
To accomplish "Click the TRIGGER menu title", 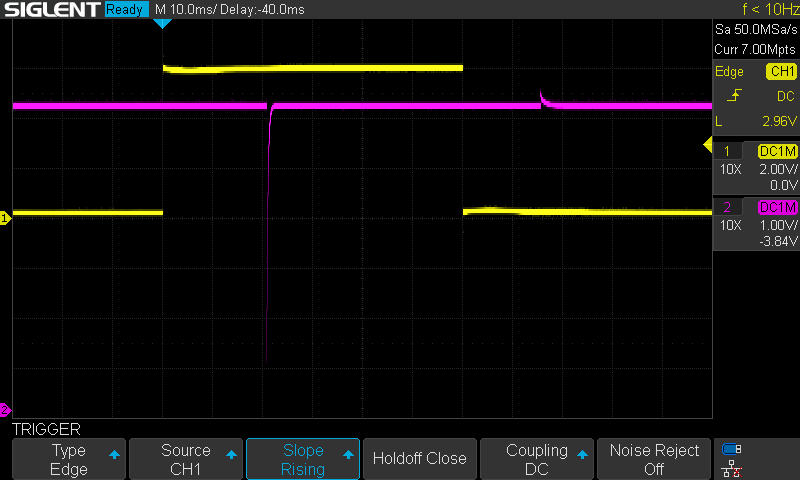I will [x=46, y=429].
